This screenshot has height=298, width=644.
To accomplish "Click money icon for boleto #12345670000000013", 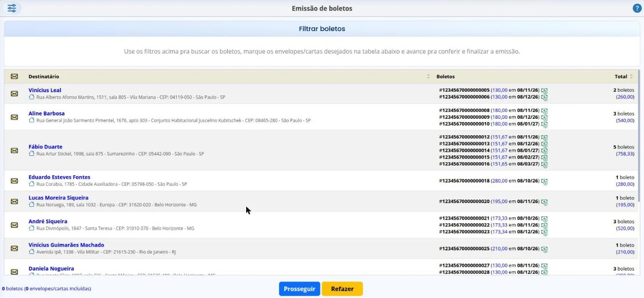I will 545,144.
